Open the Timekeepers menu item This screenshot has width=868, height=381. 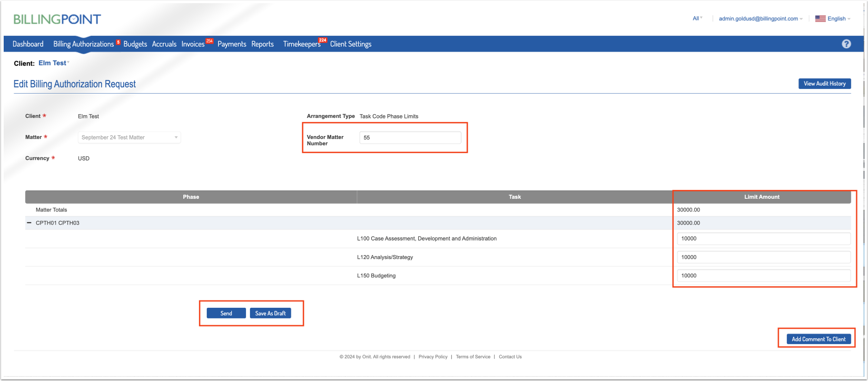click(x=302, y=44)
